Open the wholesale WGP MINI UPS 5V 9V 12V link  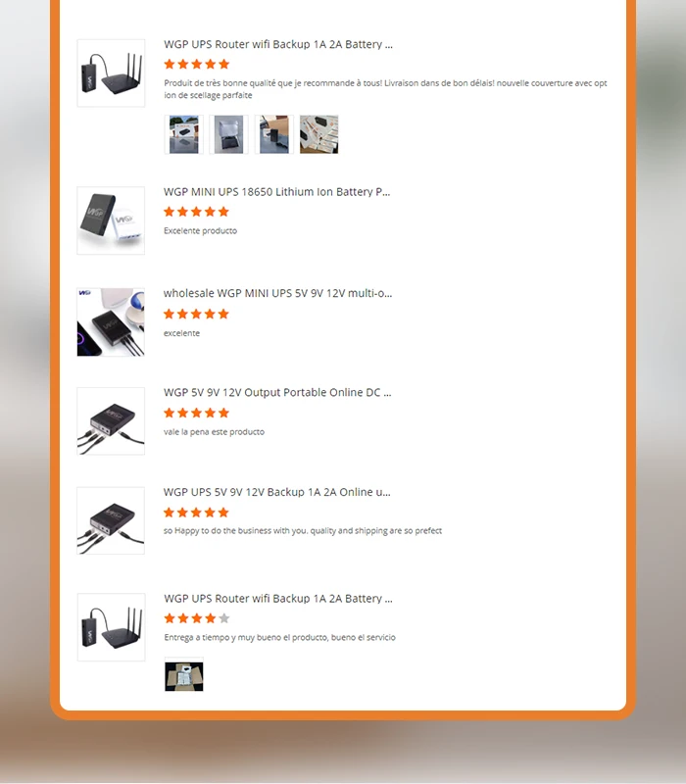[277, 293]
